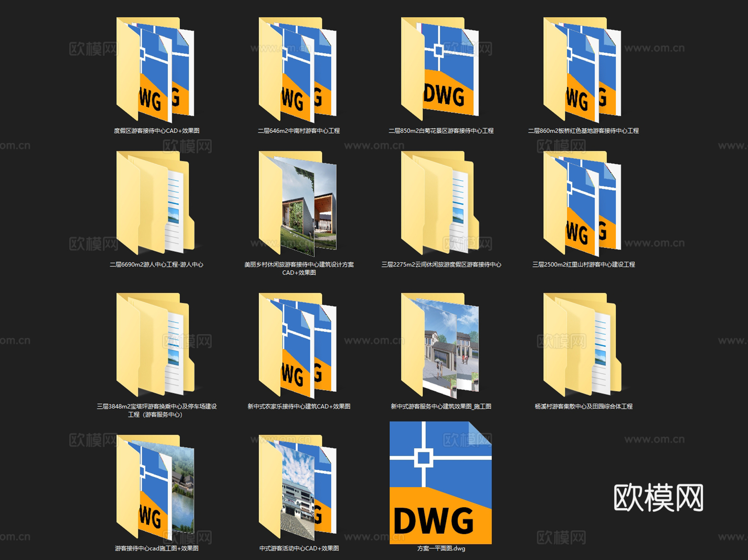Viewport: 748px width, 560px height.
Task: Select the 美丽乡村休闲旅游客接待中心 folder icon
Action: pyautogui.click(x=298, y=203)
